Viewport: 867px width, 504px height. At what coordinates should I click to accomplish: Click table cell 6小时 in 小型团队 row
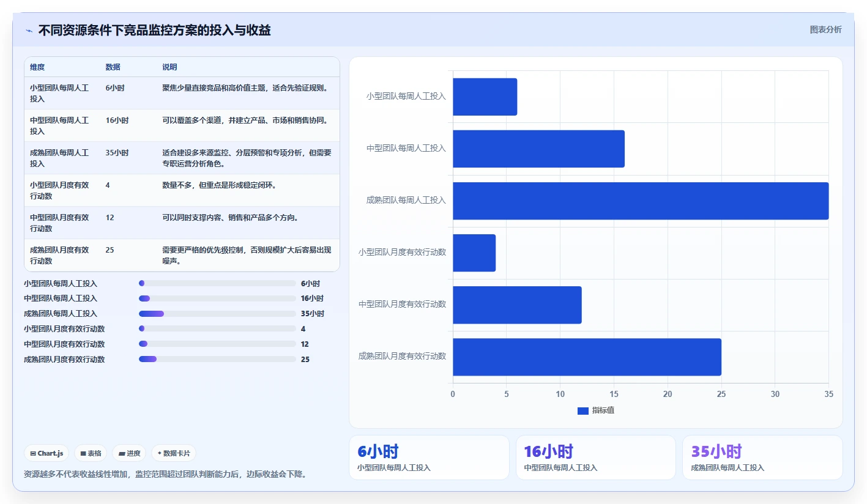pyautogui.click(x=115, y=88)
